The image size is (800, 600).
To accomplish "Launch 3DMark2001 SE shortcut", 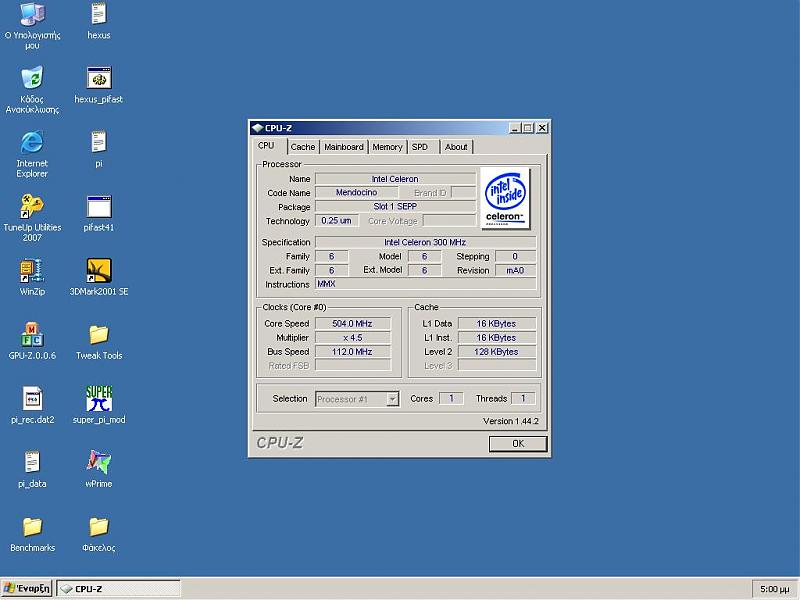I will tap(98, 270).
